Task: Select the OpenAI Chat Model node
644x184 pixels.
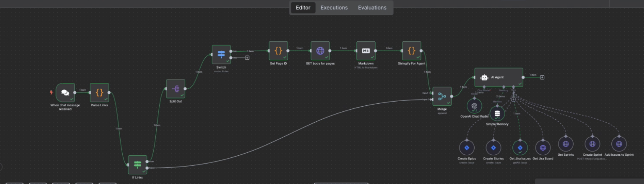Action: (x=474, y=106)
